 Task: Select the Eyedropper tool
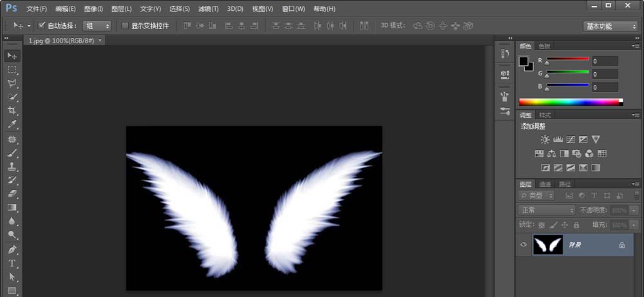point(12,125)
